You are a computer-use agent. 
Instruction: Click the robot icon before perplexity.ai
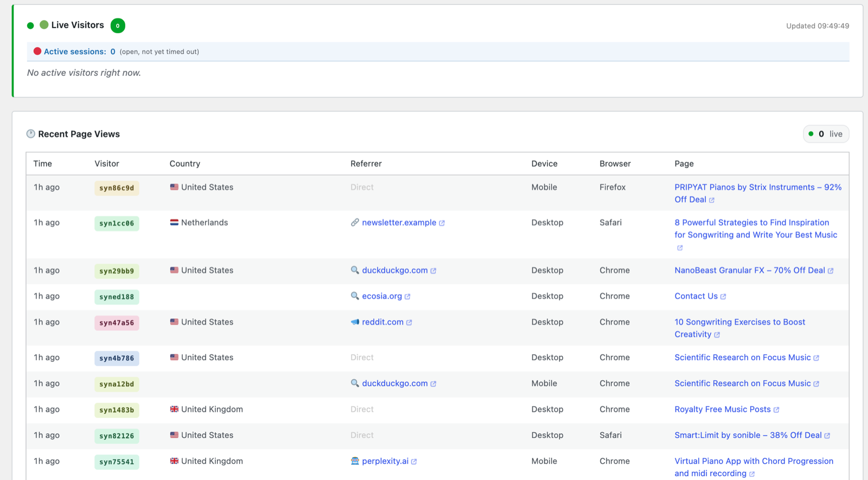pyautogui.click(x=355, y=461)
